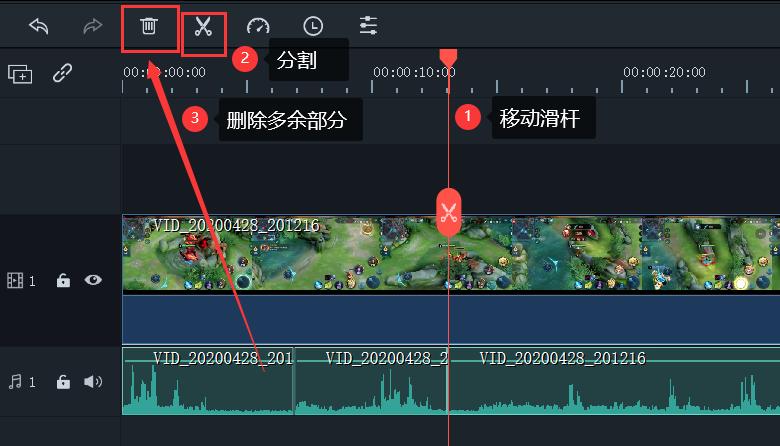Select the video clip VID_20200428_201216
This screenshot has height=446, width=780.
451,279
